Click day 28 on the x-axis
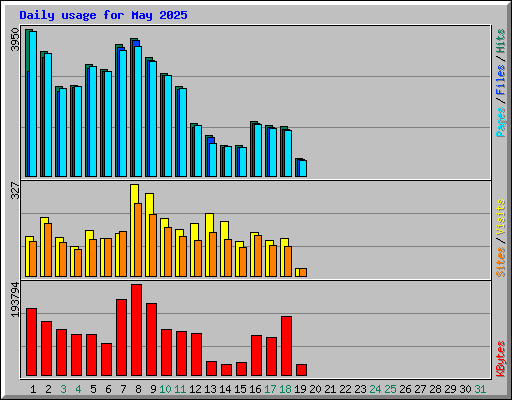The width and height of the screenshot is (512, 400). point(435,389)
